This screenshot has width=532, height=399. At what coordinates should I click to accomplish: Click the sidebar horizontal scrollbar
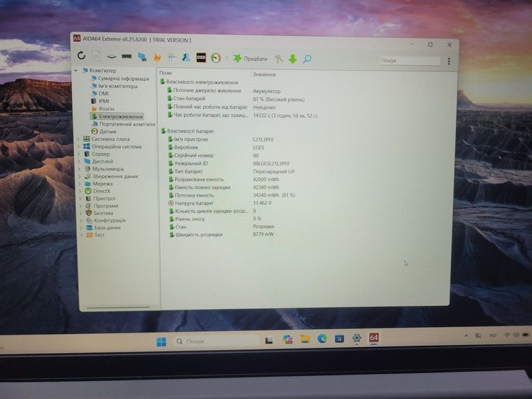point(118,308)
